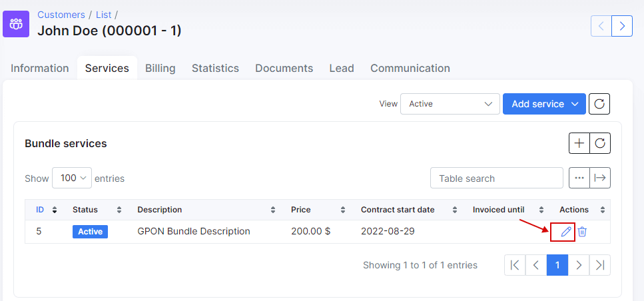Change the Show 100 entries selector
Viewport: 644px width, 301px height.
(72, 178)
